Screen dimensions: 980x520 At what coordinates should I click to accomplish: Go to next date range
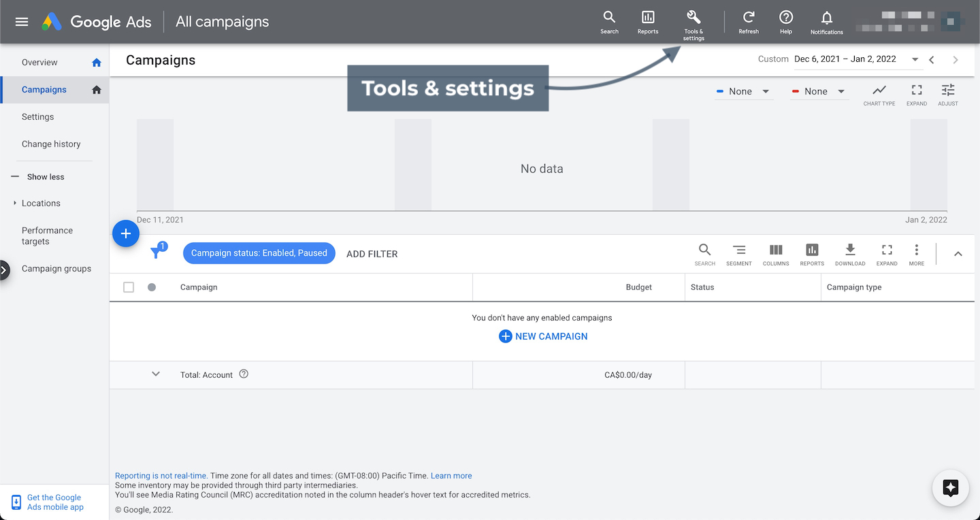click(955, 60)
